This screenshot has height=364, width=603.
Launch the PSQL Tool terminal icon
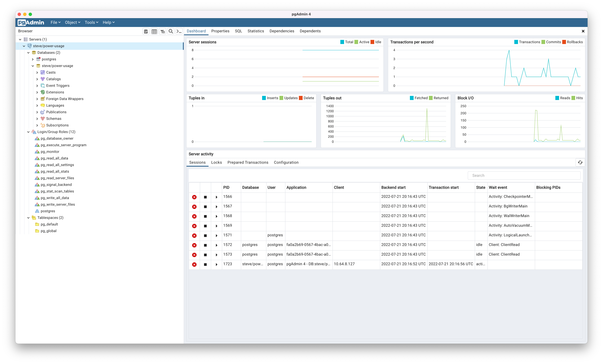(179, 31)
